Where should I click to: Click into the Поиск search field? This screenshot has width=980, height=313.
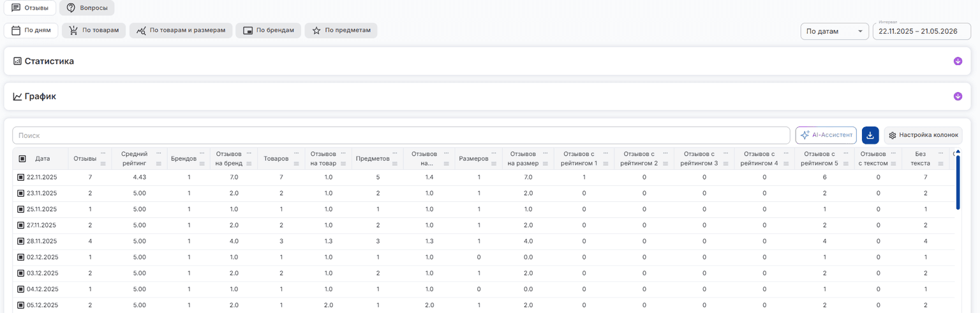(401, 135)
